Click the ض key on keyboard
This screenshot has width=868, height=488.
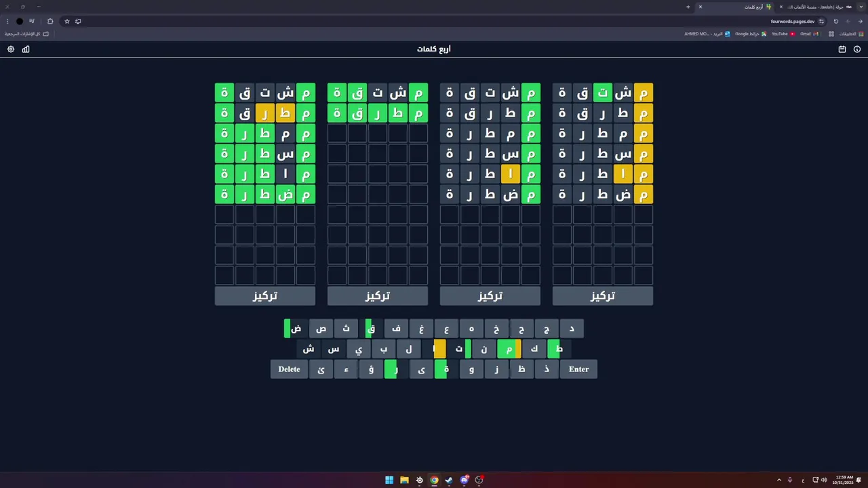(x=296, y=329)
